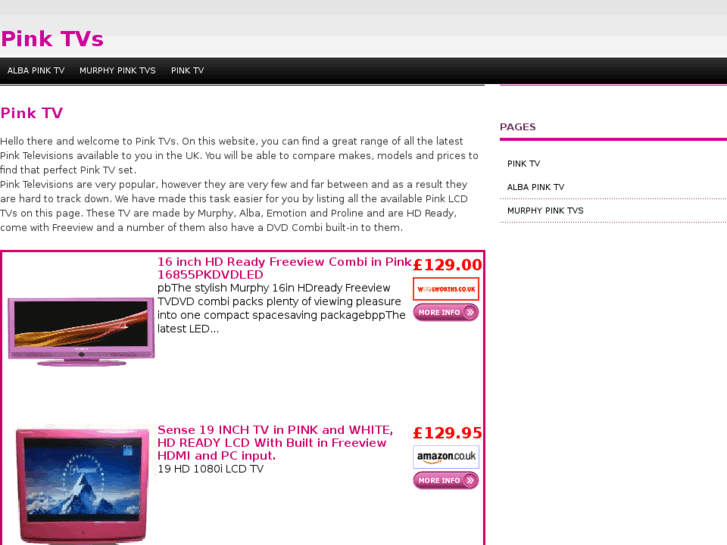Open MURPHY PINK TVS in the top navigation bar
Image resolution: width=727 pixels, height=545 pixels.
[x=117, y=71]
